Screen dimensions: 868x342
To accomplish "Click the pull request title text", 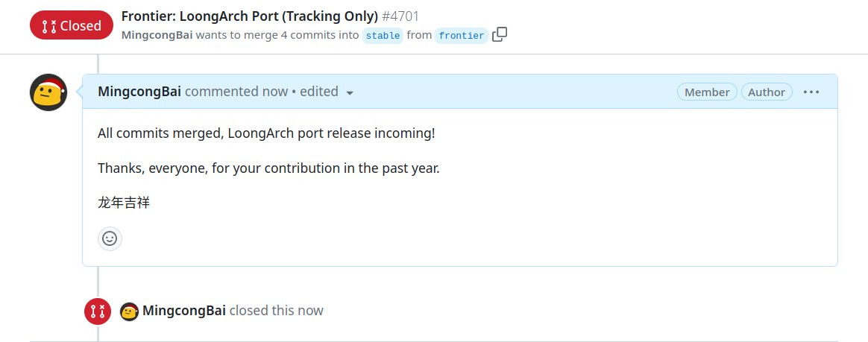I will 249,16.
